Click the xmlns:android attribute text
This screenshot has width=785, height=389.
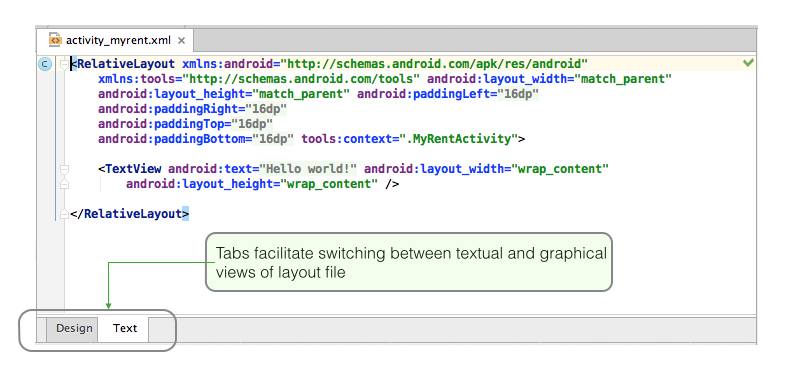(227, 64)
